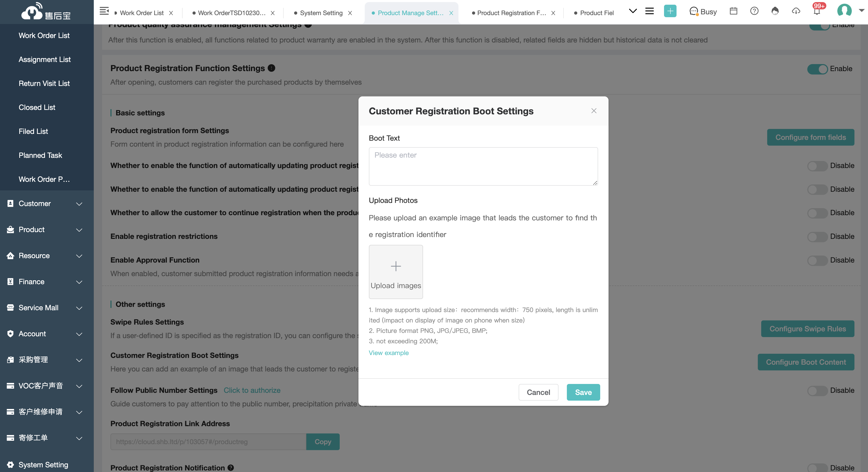Collapse sidebar with the menu fold icon

pyautogui.click(x=104, y=11)
